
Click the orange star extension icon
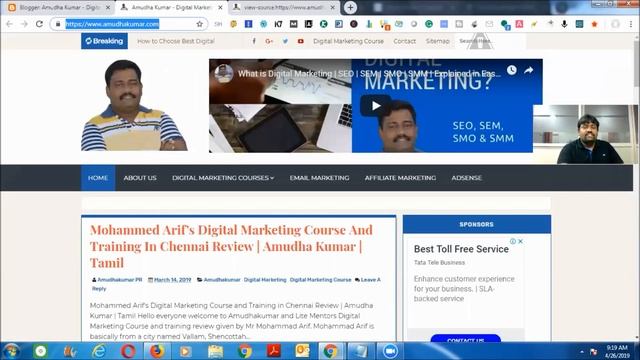coord(594,24)
